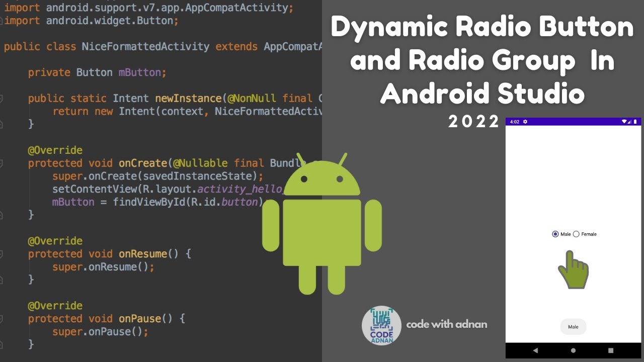Screen dimensions: 644x362
Task: Click the 'super.onPause();' code line
Action: click(x=100, y=332)
